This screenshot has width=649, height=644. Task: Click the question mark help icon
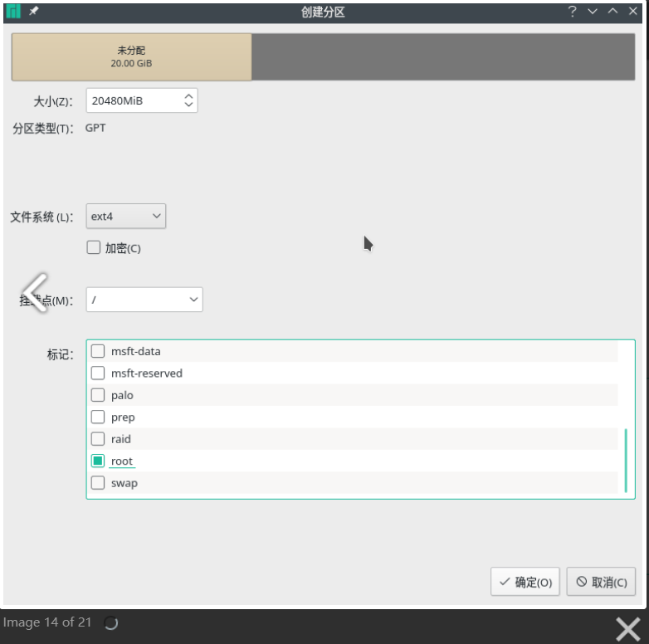[x=572, y=12]
